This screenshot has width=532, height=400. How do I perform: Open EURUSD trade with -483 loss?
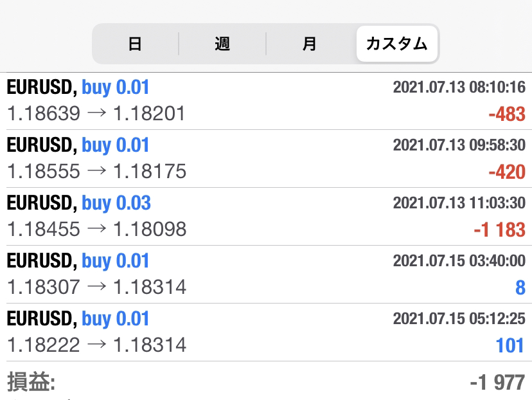(x=266, y=101)
